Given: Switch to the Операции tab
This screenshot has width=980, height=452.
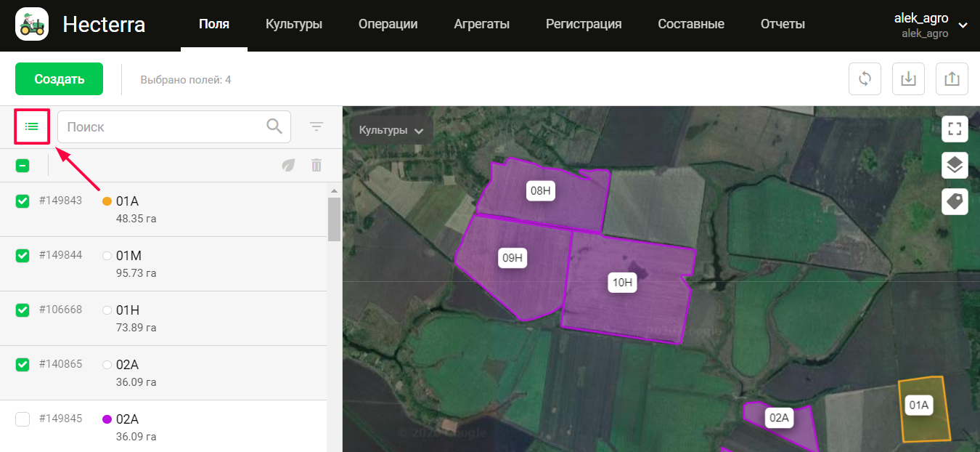Looking at the screenshot, I should tap(388, 24).
